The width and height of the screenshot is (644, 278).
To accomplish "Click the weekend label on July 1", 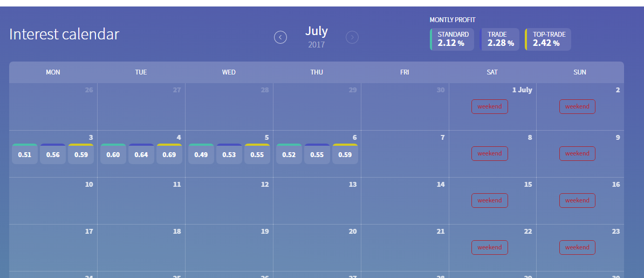I will tap(490, 106).
